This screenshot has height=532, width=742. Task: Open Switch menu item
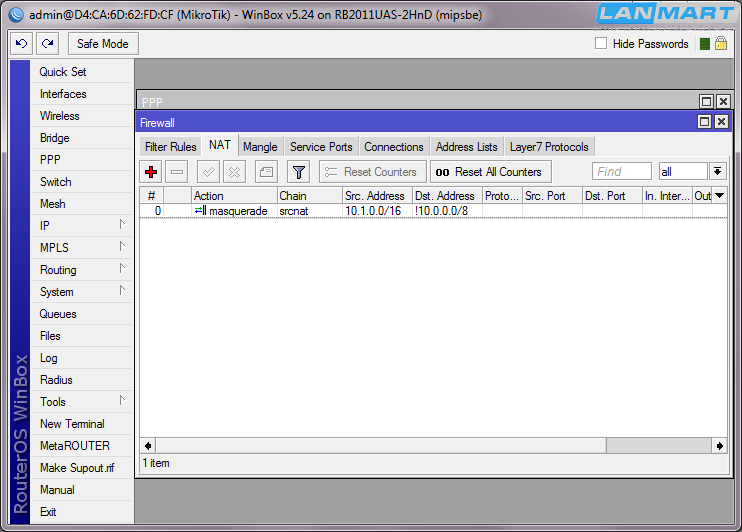pyautogui.click(x=81, y=182)
